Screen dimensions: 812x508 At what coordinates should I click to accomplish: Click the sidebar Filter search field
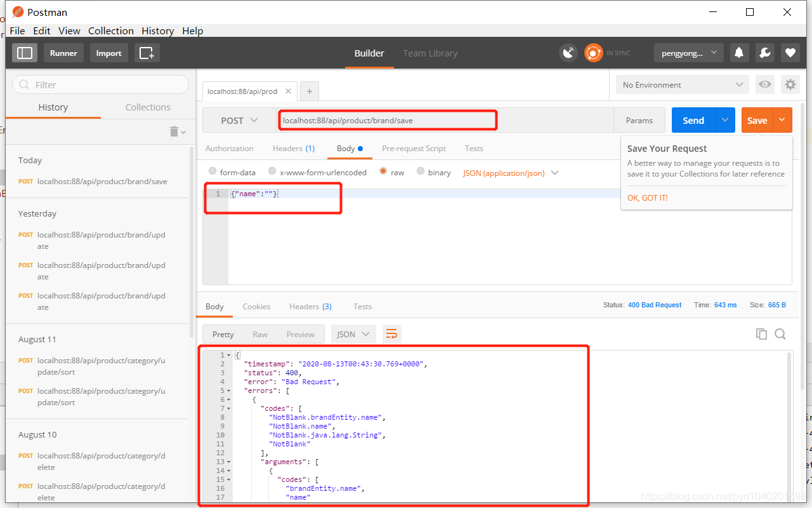click(101, 84)
